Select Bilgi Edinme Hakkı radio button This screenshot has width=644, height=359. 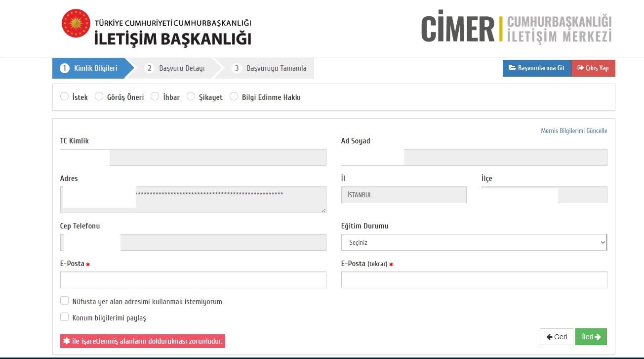pyautogui.click(x=234, y=96)
